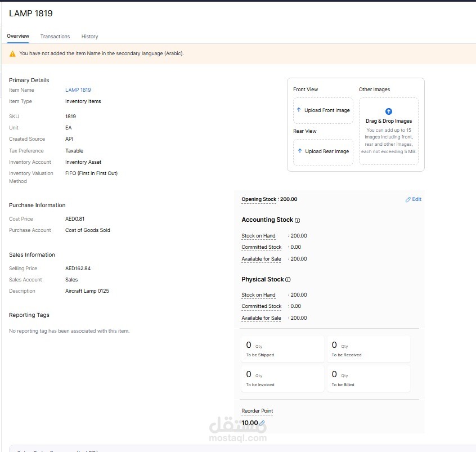
Task: Click the blue upload arrow in Other Images
Action: [x=389, y=111]
